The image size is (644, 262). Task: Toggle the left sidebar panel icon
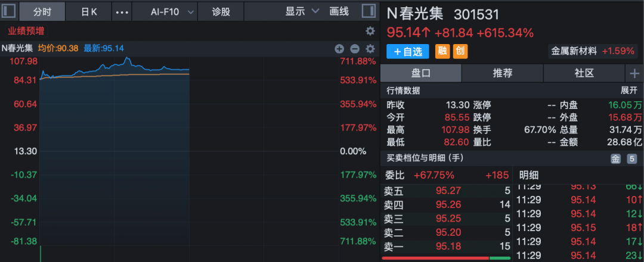click(9, 11)
